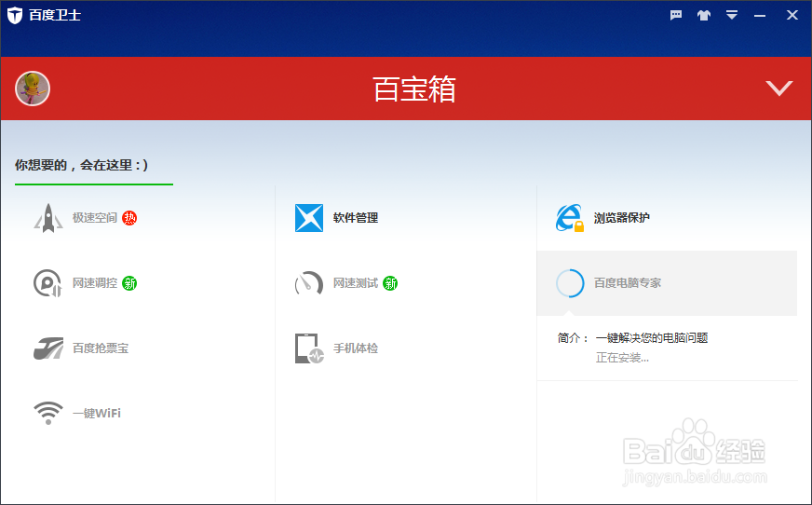812x505 pixels.
Task: Open the main menu dropdown arrow
Action: tap(732, 15)
